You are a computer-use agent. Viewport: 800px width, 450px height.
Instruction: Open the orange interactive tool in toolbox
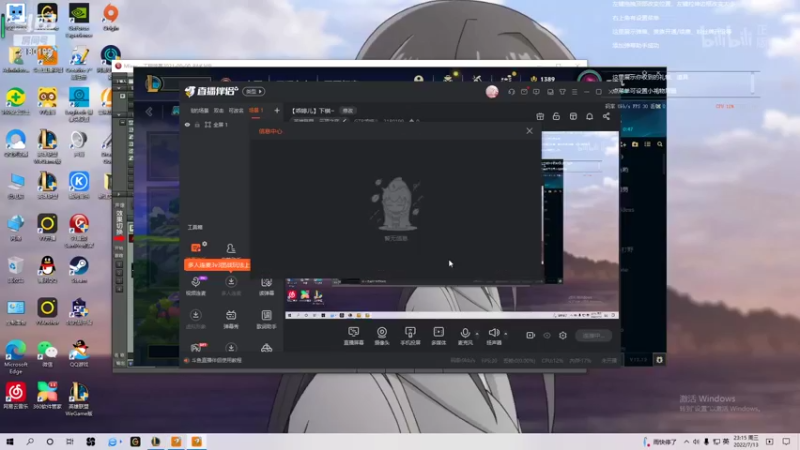tap(196, 248)
